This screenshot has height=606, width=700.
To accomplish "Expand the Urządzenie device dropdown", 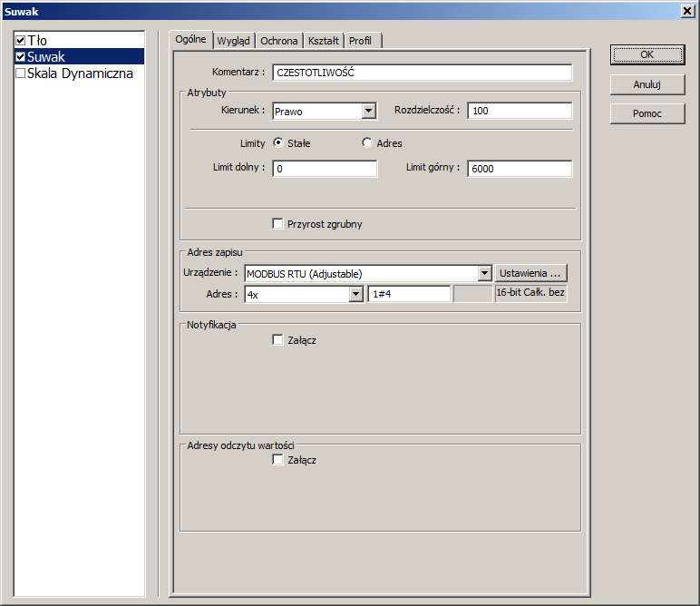I will (484, 273).
